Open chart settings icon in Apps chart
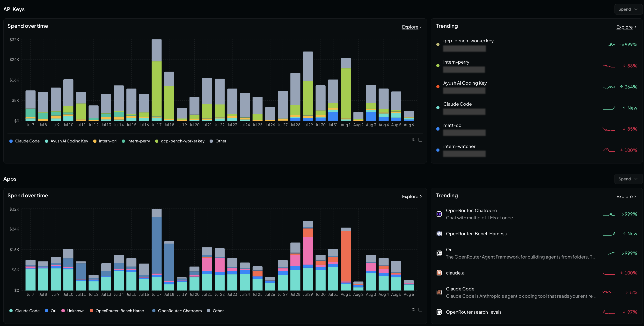The image size is (644, 326). (414, 310)
